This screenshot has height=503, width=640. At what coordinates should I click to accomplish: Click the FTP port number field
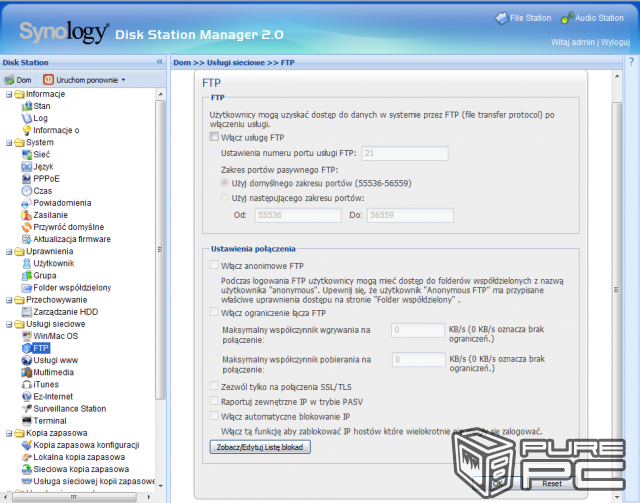(x=405, y=154)
